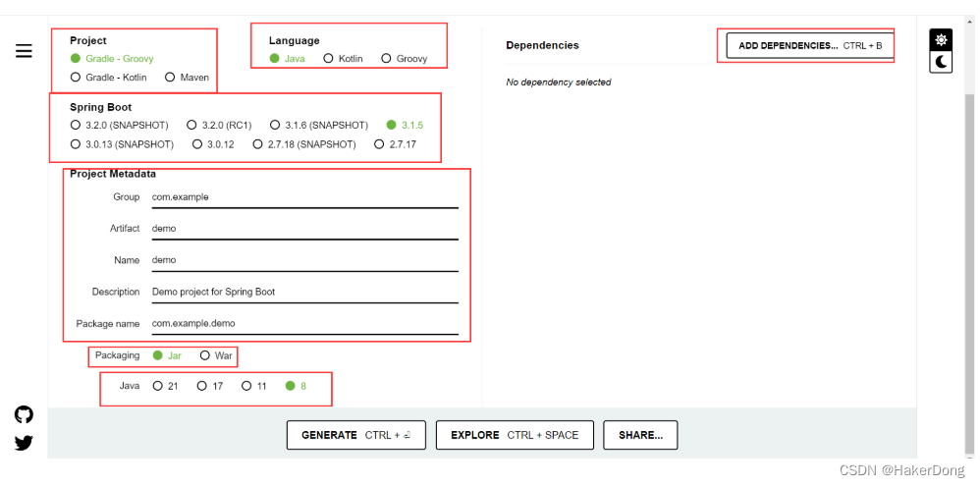Select Spring Boot 3.1.6 (SNAPSHOT)
This screenshot has height=487, width=980.
point(319,125)
